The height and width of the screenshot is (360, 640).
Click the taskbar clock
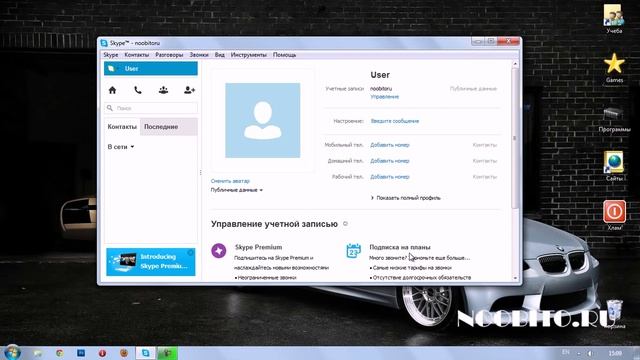[615, 353]
